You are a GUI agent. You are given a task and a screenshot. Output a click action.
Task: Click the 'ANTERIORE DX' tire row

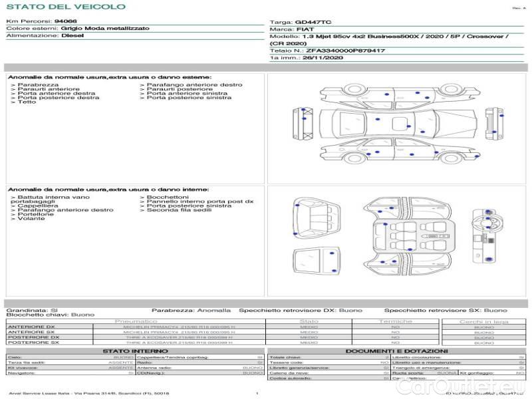[x=133, y=327]
